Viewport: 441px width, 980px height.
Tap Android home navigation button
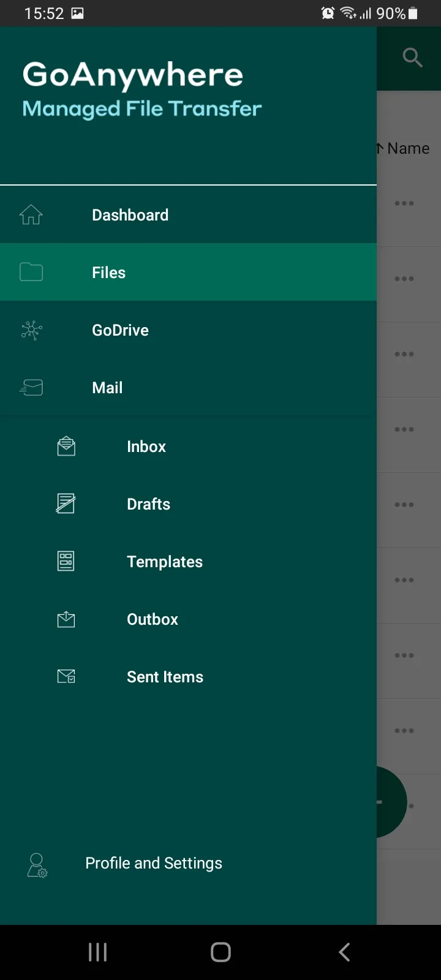click(221, 952)
